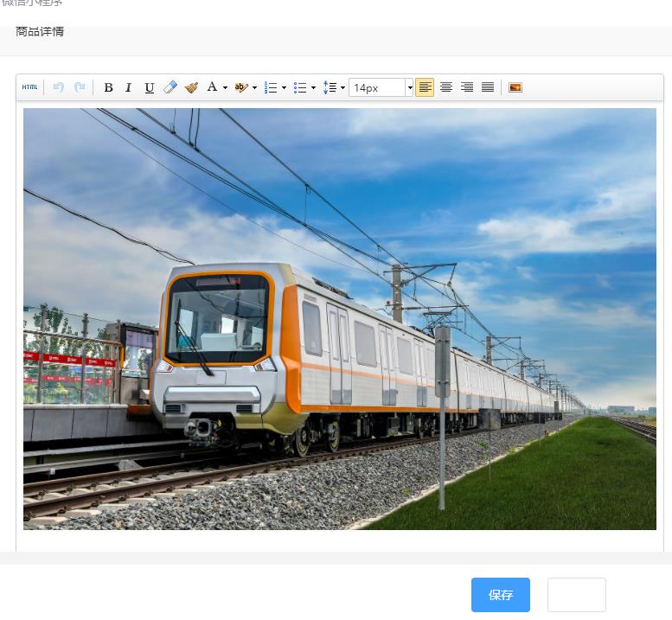Toggle bold formatting
Image resolution: width=672 pixels, height=620 pixels.
(x=108, y=87)
